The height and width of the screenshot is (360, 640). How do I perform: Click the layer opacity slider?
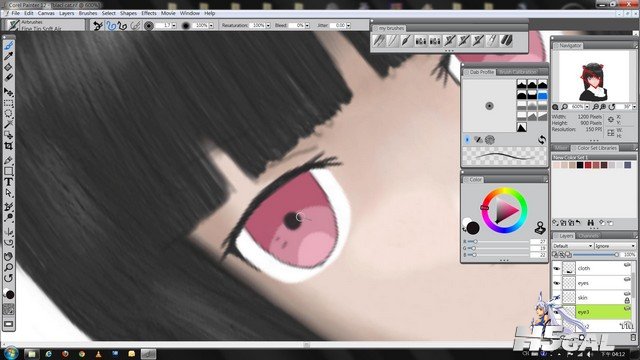pyautogui.click(x=596, y=255)
